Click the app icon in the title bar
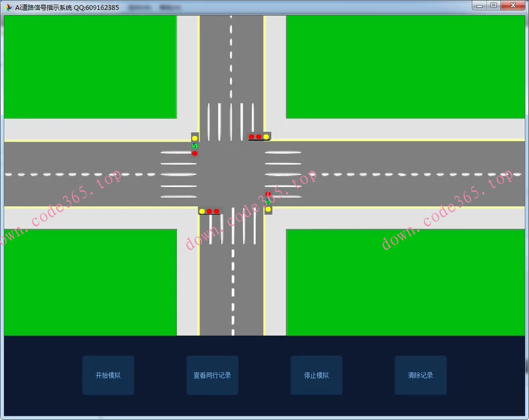The height and width of the screenshot is (420, 529). click(x=8, y=7)
